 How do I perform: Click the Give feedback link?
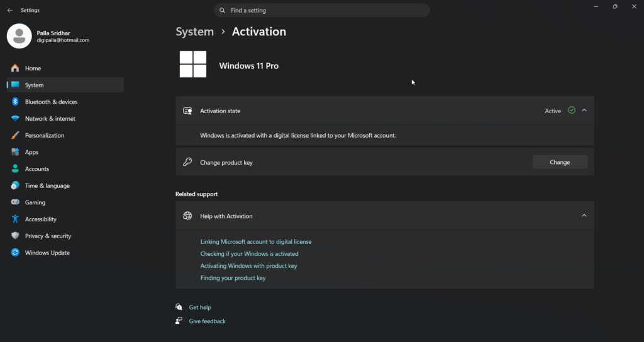tap(207, 321)
